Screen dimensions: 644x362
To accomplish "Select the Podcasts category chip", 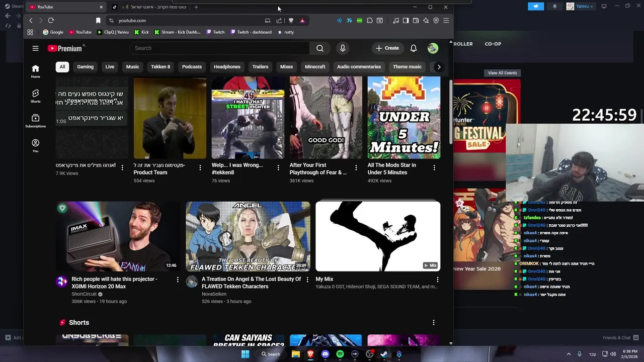I will coord(192,67).
